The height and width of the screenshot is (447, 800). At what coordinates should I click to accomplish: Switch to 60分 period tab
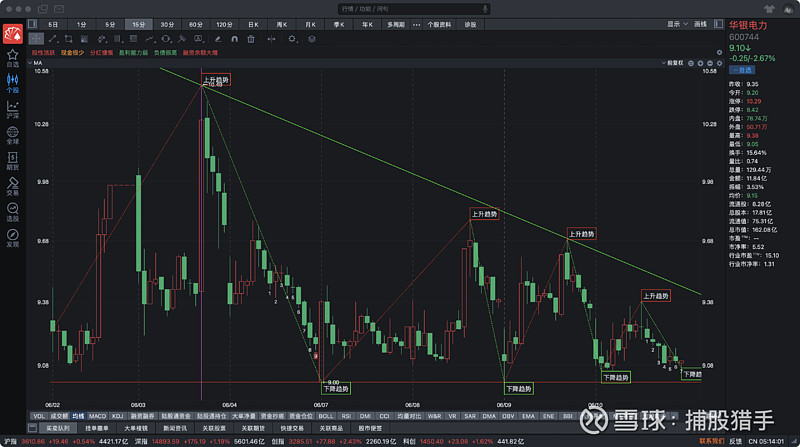[196, 24]
